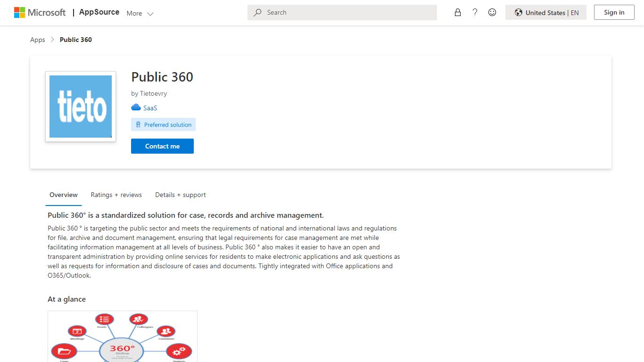Go to Apps breadcrumb
The width and height of the screenshot is (644, 362).
pyautogui.click(x=38, y=40)
